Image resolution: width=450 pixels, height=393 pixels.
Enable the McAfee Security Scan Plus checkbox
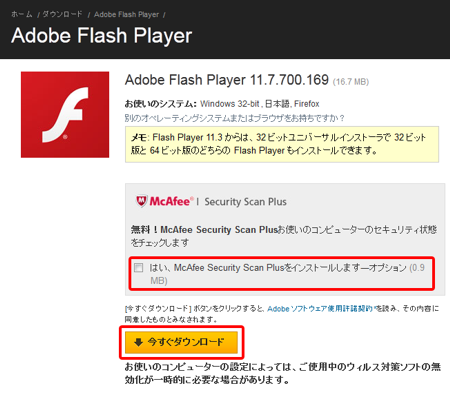138,268
